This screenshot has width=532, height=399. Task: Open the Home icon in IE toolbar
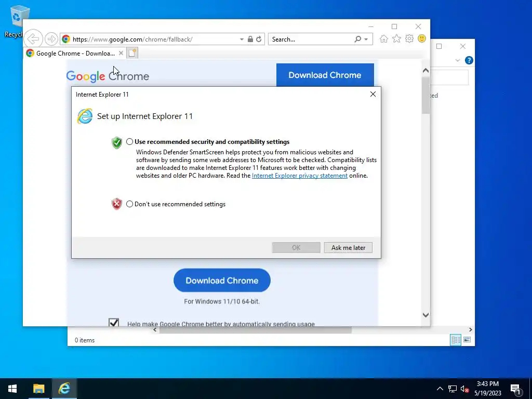coord(384,38)
